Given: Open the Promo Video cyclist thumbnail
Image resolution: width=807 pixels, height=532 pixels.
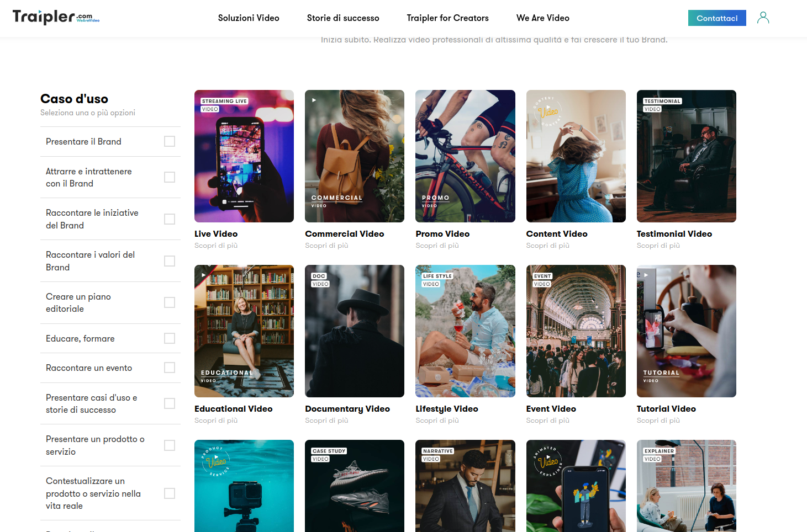Looking at the screenshot, I should coord(465,156).
